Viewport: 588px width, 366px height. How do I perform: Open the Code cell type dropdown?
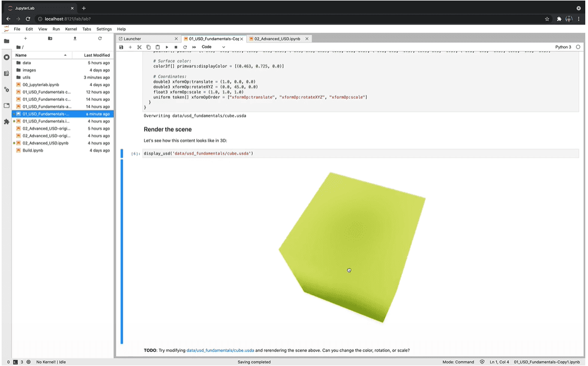click(x=213, y=47)
